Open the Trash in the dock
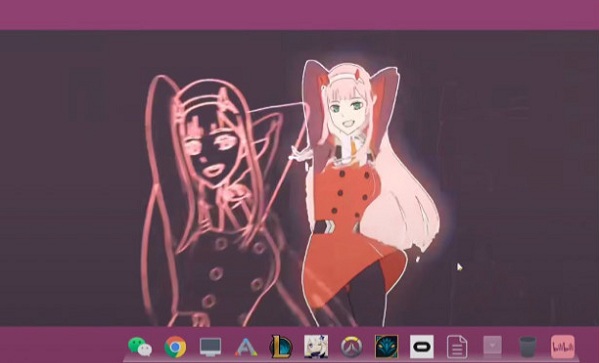 tap(528, 347)
